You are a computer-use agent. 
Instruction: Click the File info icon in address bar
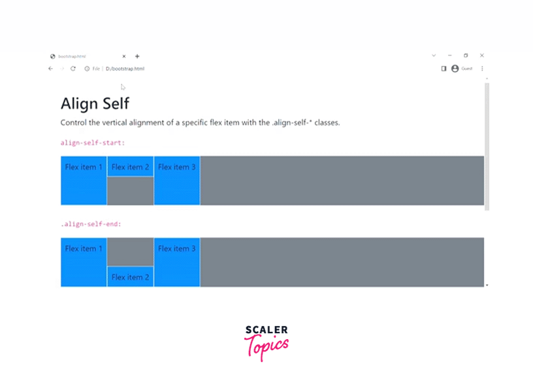[87, 69]
